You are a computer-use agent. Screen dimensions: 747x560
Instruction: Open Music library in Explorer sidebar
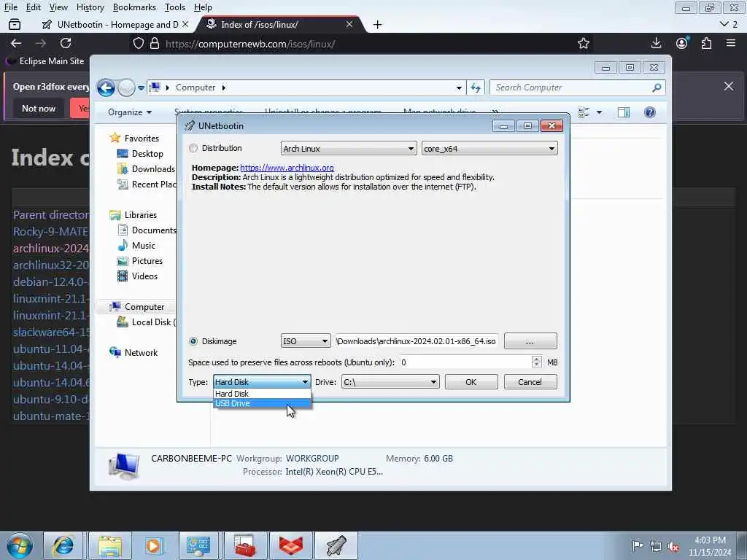pyautogui.click(x=136, y=246)
